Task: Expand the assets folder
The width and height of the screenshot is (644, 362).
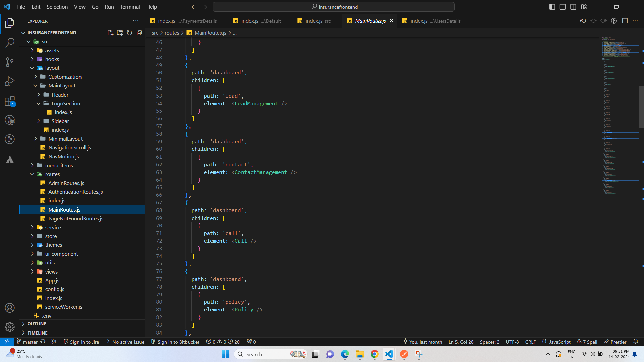Action: click(52, 50)
